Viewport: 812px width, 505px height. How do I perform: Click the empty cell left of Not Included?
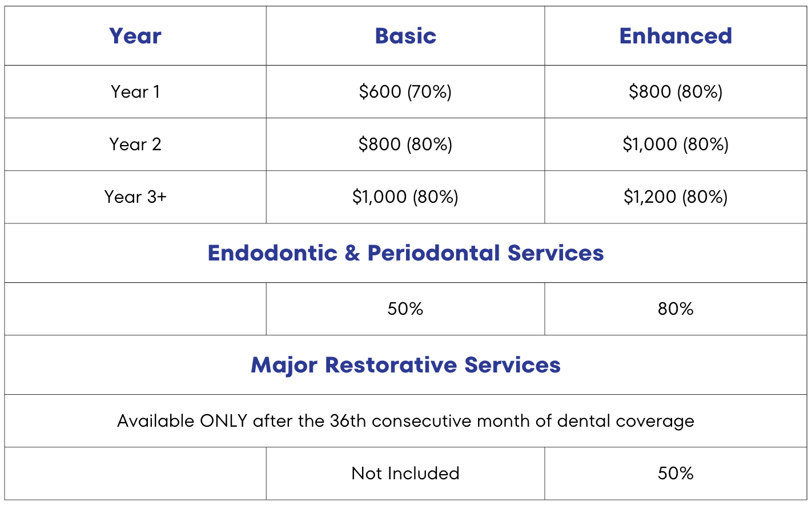(x=135, y=473)
